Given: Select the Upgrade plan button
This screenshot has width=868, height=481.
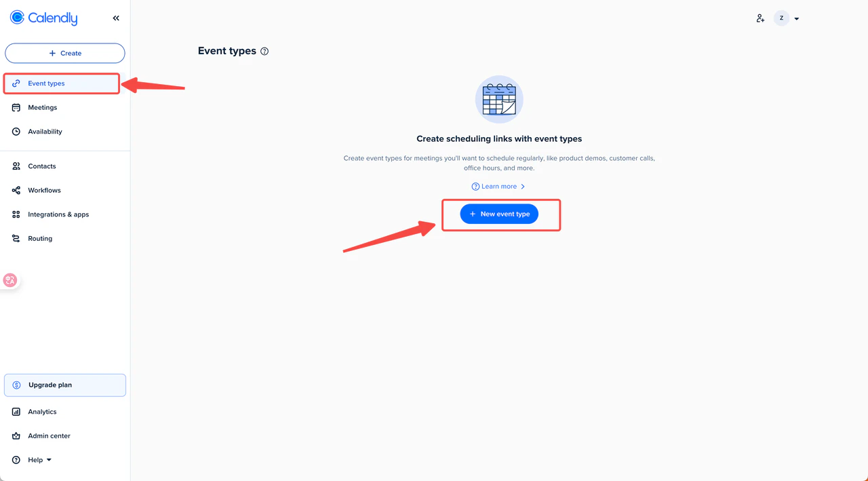Looking at the screenshot, I should (x=65, y=385).
